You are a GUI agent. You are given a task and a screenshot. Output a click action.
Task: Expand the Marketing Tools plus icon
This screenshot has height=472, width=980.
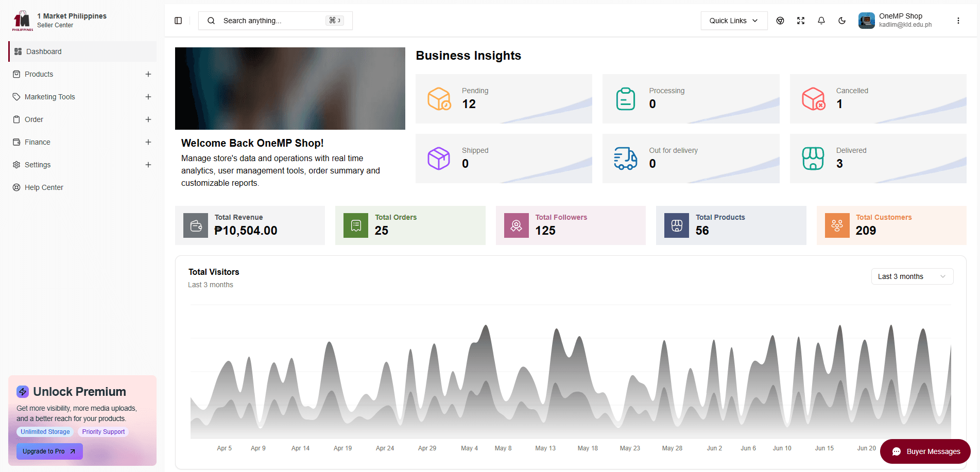point(148,97)
